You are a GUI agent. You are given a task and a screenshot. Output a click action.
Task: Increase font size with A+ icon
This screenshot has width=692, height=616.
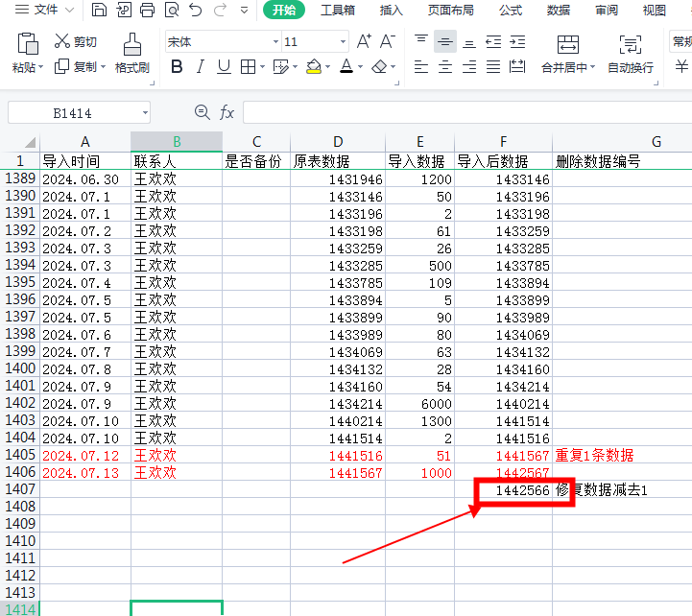[x=364, y=41]
